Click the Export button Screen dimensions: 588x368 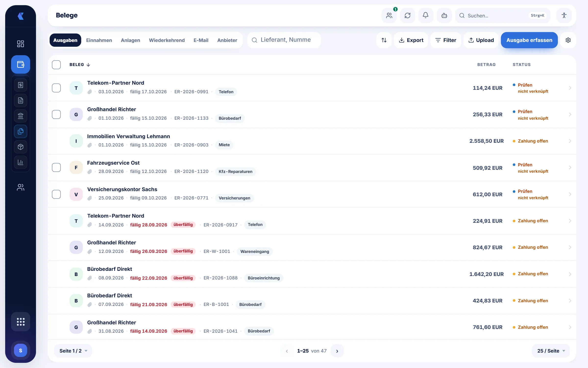point(411,40)
